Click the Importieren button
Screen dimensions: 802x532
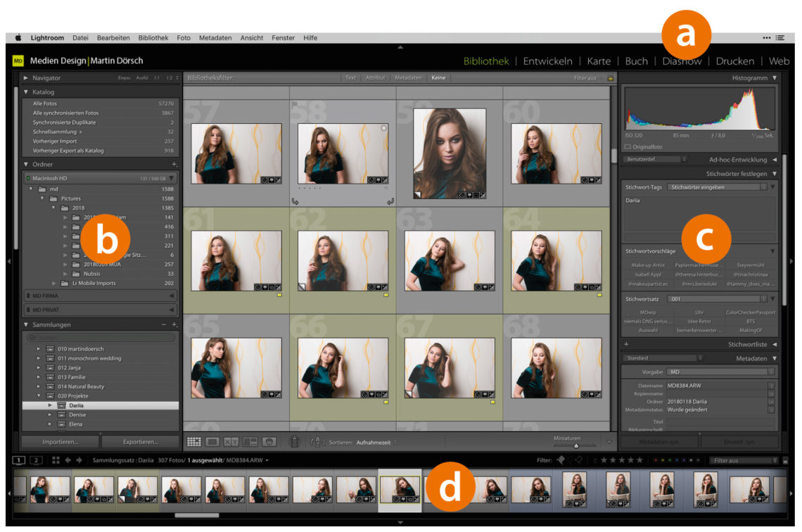click(x=60, y=442)
